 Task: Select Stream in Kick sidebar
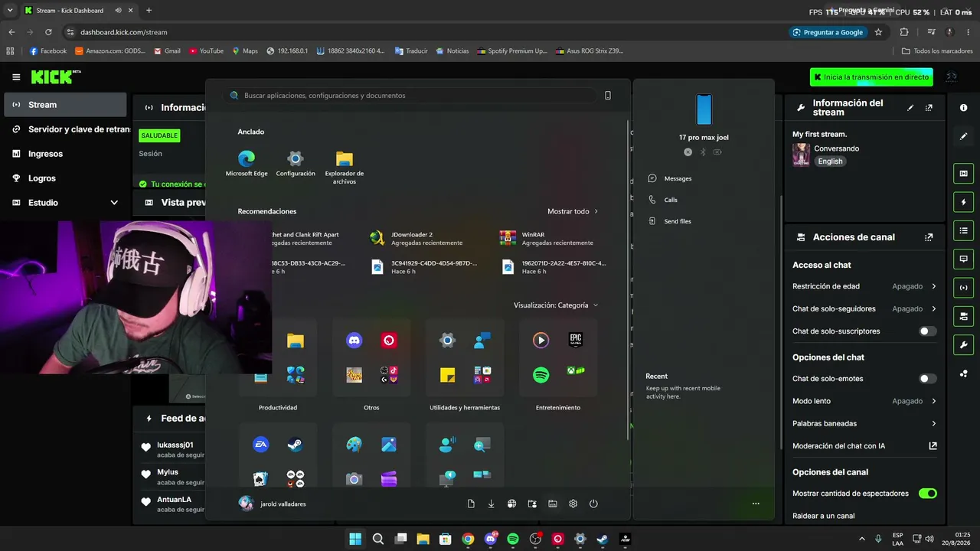click(65, 105)
